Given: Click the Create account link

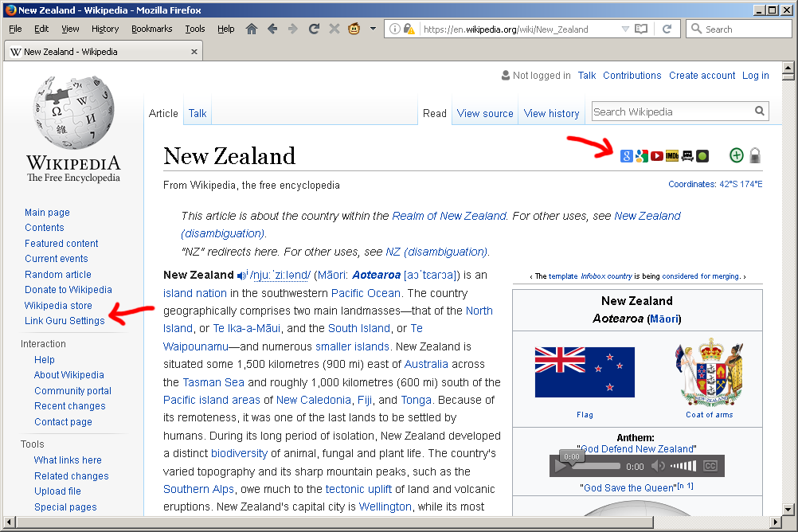Looking at the screenshot, I should pos(702,76).
